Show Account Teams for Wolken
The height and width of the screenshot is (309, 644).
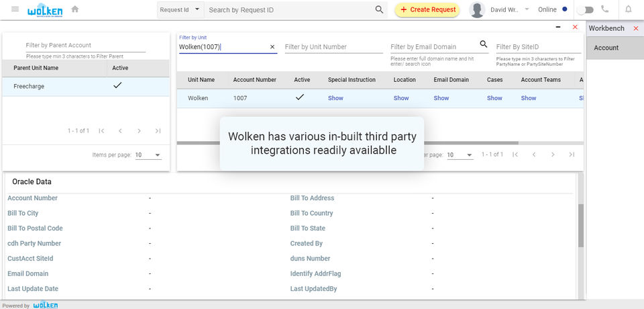529,98
